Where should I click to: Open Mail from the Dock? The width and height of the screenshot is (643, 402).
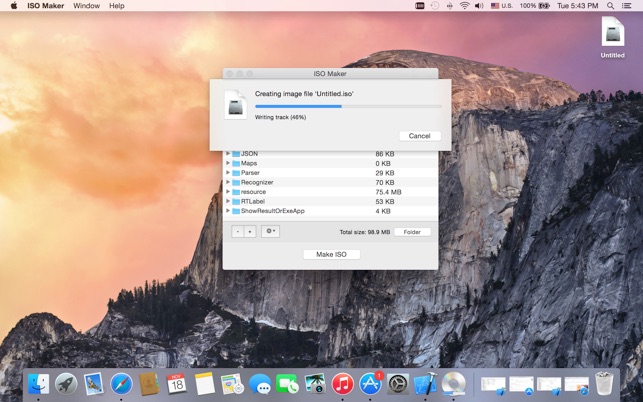coord(94,385)
